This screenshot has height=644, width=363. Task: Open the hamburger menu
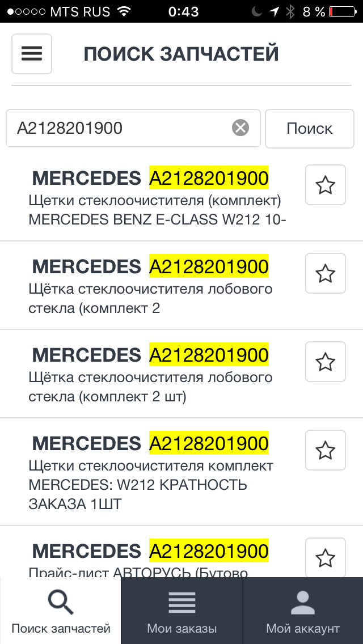click(x=32, y=54)
